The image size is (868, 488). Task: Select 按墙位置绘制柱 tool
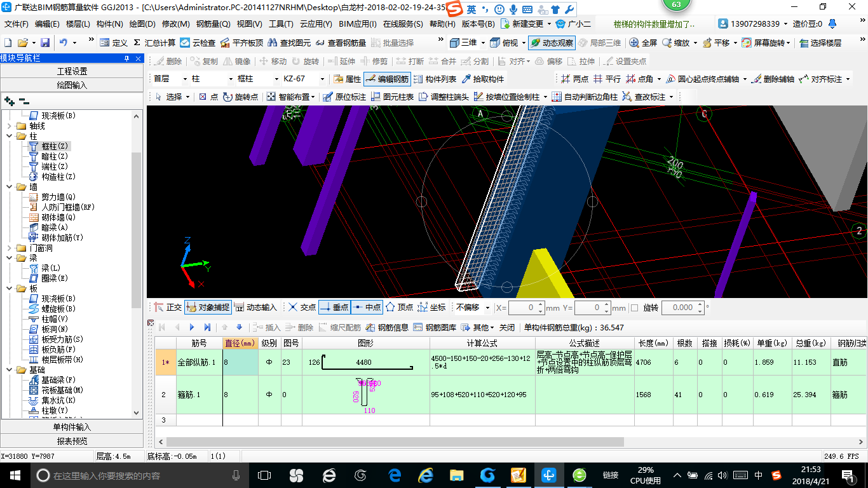pos(510,97)
